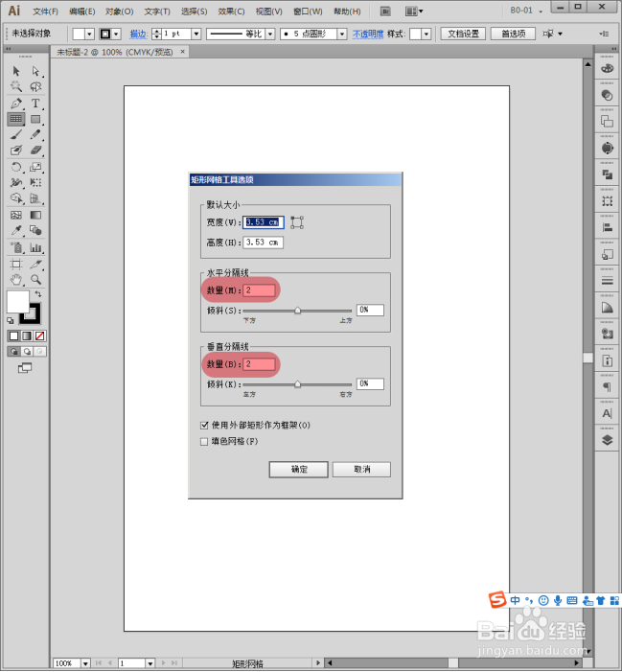The height and width of the screenshot is (672, 622).
Task: Open the graphic style dropdown (样式)
Action: pos(426,34)
